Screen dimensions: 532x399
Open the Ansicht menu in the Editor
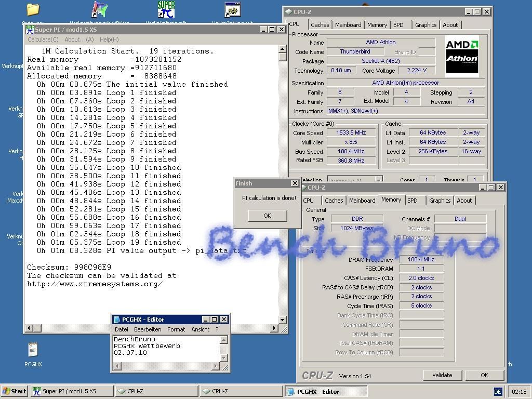[x=200, y=329]
